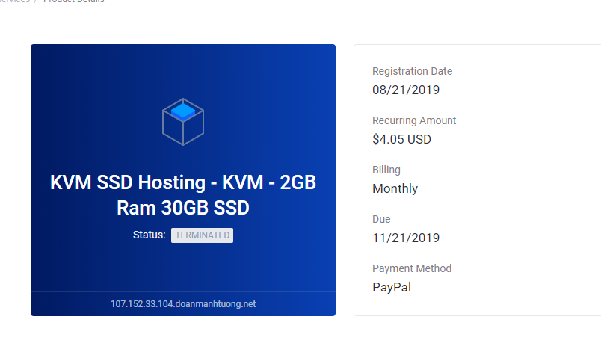Click the TERMINATED status badge
The height and width of the screenshot is (364, 601).
click(x=202, y=235)
